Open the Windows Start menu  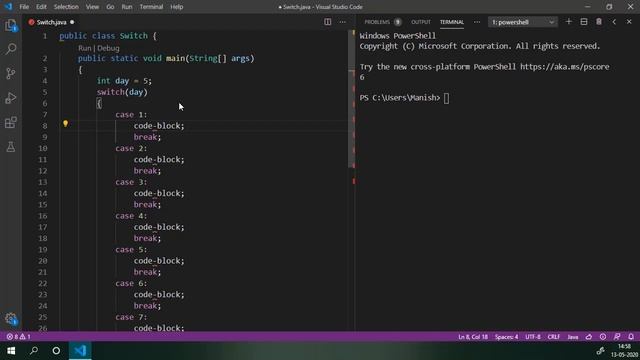(x=11, y=351)
